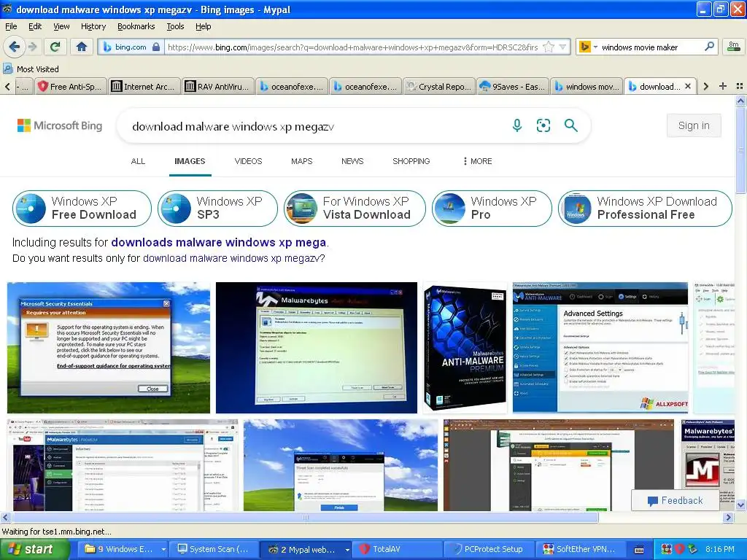Reload the current page

[55, 47]
